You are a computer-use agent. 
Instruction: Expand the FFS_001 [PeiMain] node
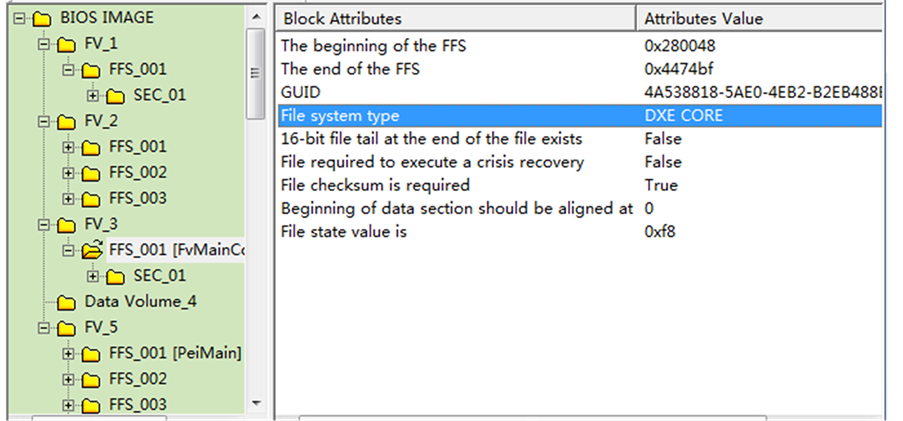click(68, 353)
